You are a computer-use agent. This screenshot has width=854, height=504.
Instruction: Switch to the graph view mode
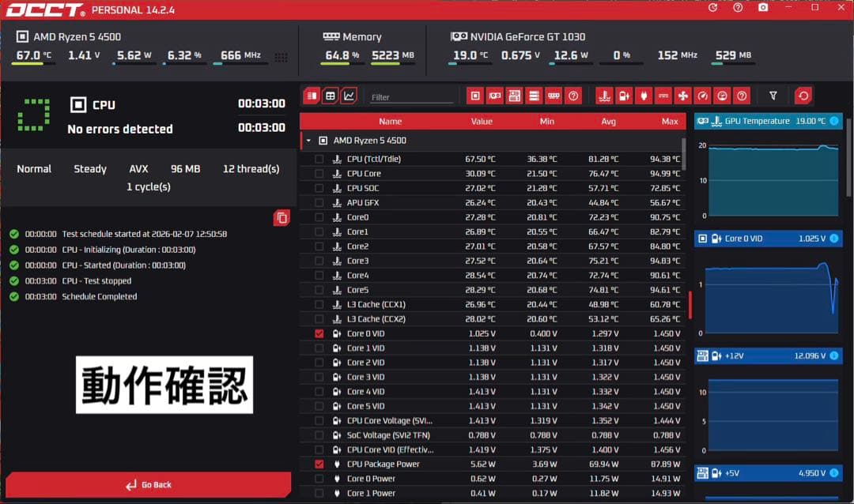pyautogui.click(x=349, y=96)
